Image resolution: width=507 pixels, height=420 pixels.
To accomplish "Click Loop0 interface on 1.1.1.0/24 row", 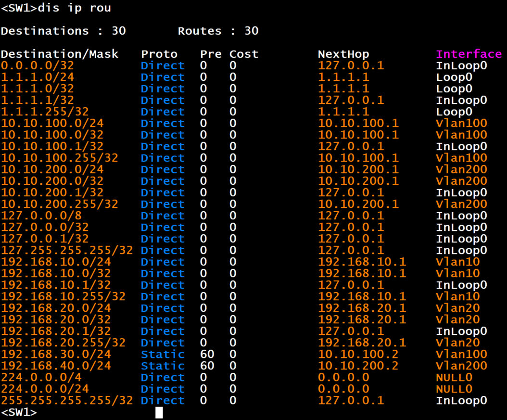I will pos(454,77).
